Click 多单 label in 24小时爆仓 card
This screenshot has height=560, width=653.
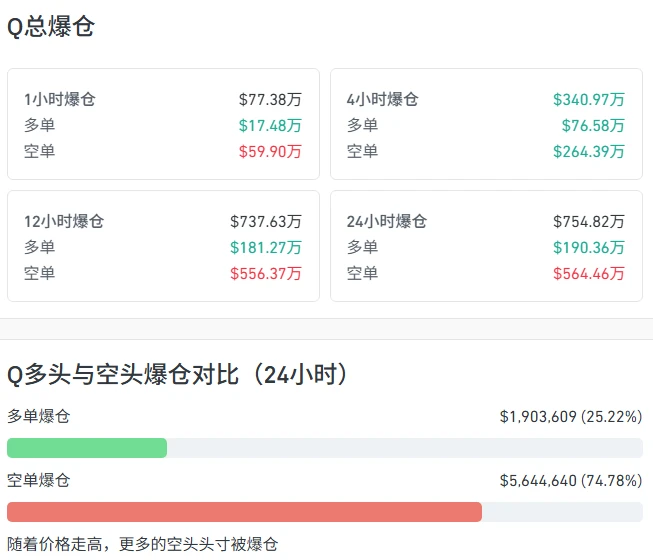click(x=362, y=248)
